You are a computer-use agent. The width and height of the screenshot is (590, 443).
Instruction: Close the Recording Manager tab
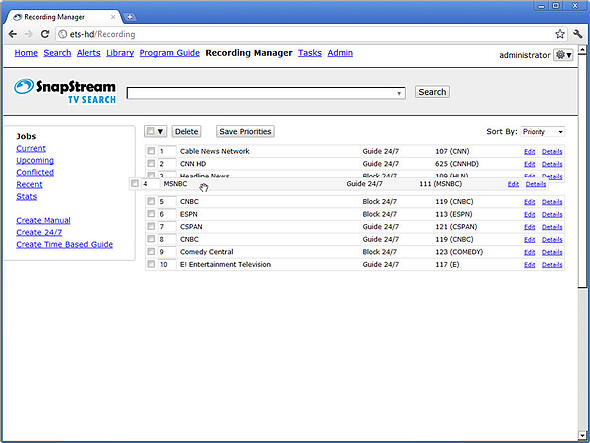113,17
